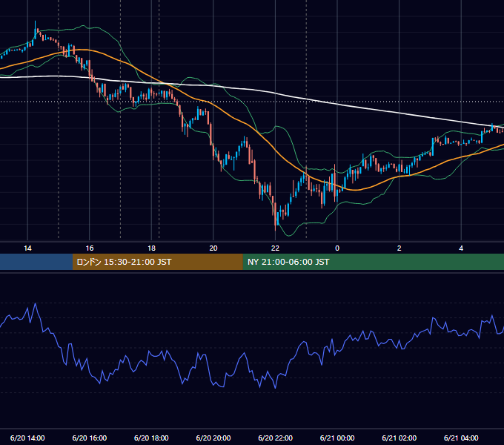Click the lowest candlestick wick near 22:00

[276, 228]
